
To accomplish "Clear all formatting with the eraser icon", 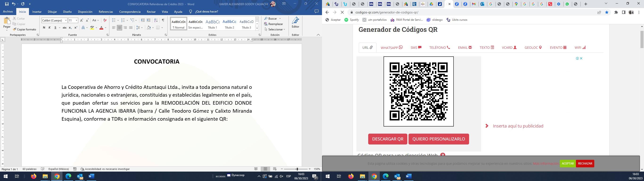I will (x=105, y=20).
